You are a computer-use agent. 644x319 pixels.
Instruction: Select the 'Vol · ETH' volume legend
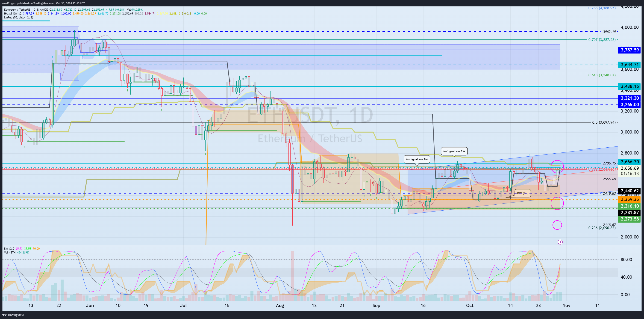pyautogui.click(x=10, y=252)
